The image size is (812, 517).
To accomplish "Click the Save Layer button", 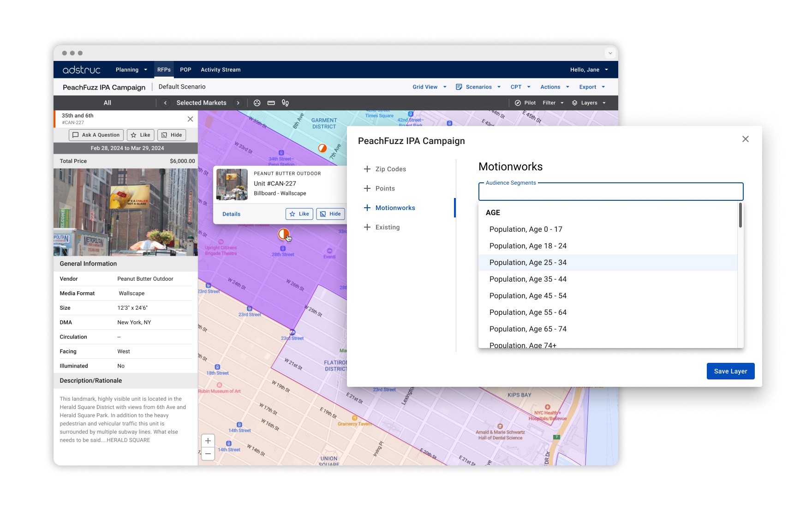I will (730, 371).
